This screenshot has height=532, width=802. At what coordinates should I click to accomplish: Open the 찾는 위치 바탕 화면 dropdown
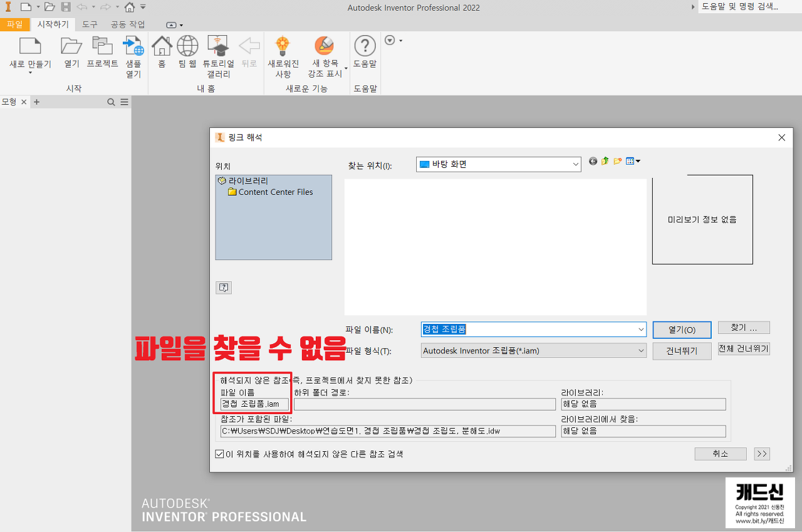click(576, 164)
